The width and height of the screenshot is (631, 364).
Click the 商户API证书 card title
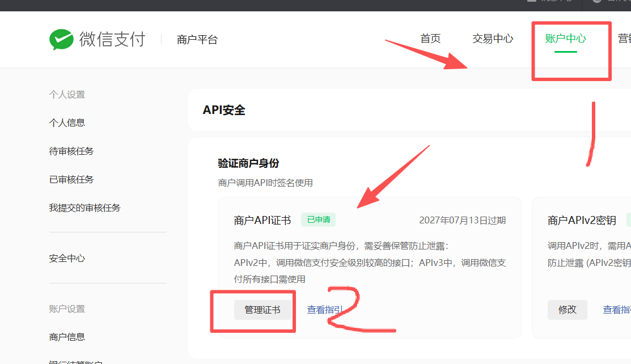pos(262,221)
